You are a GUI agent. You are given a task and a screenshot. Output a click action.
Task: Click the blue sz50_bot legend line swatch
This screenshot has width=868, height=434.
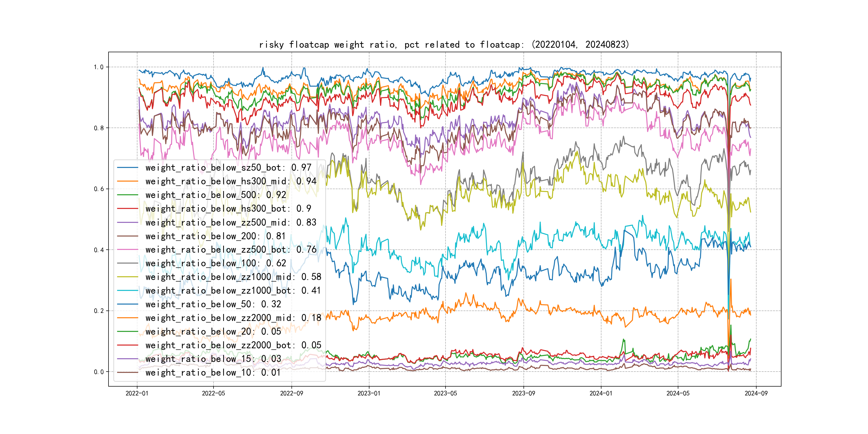[128, 167]
